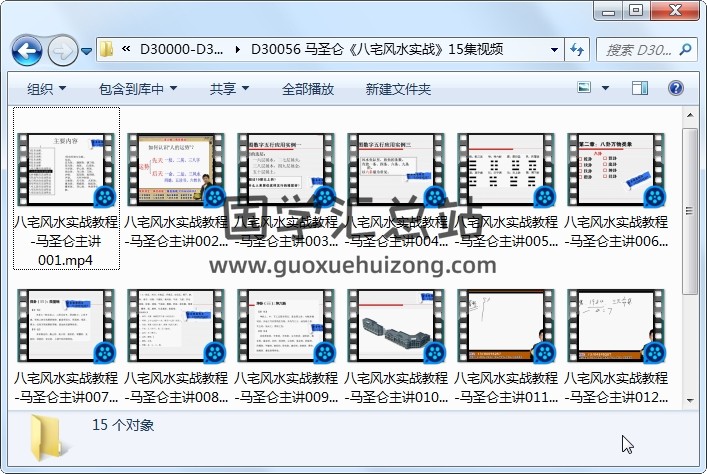Viewport: 707px width, 474px height.
Task: Open the D30000-D3... breadcrumb segment
Action: coord(181,49)
